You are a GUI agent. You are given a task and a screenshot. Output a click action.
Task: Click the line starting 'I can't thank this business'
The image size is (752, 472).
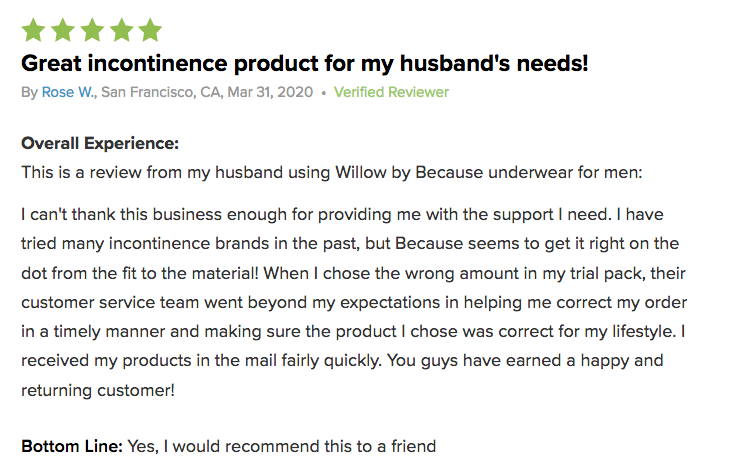(x=342, y=214)
